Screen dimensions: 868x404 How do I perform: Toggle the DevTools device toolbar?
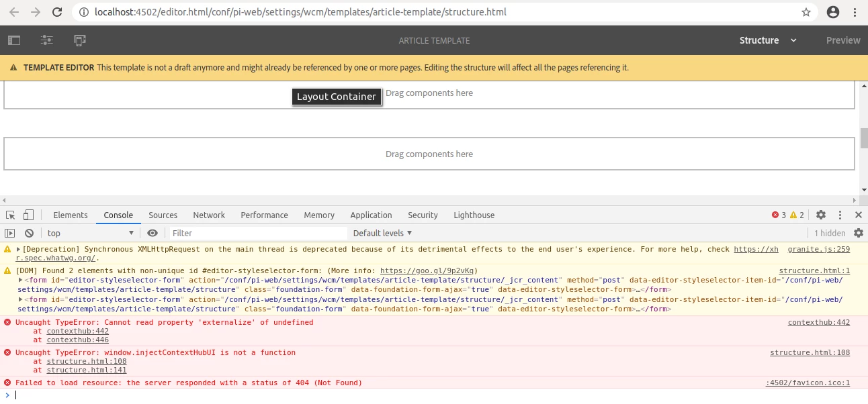[28, 215]
